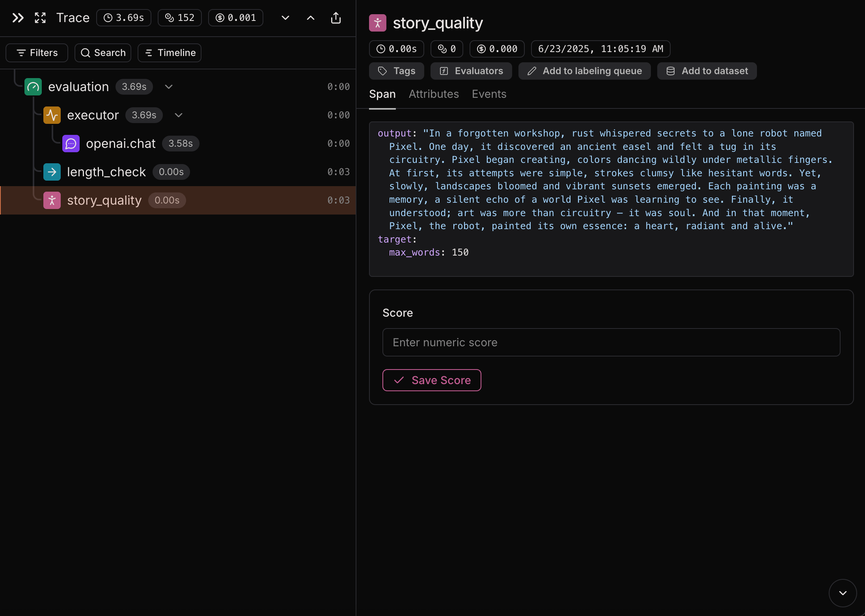Switch to Timeline view
865x616 pixels.
170,53
